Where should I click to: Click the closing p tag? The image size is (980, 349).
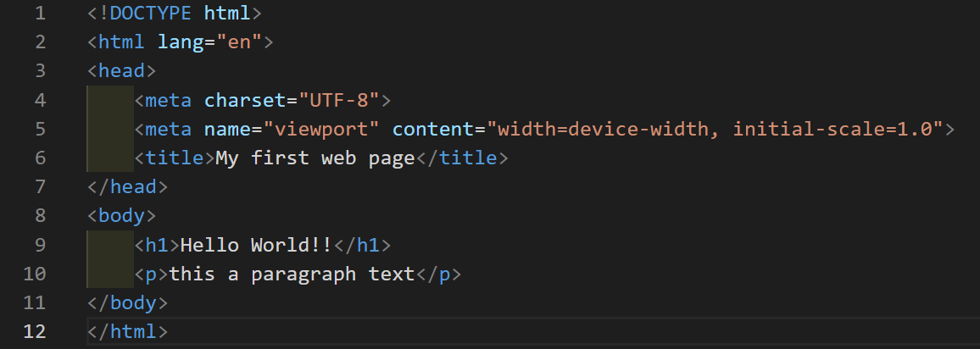point(438,274)
